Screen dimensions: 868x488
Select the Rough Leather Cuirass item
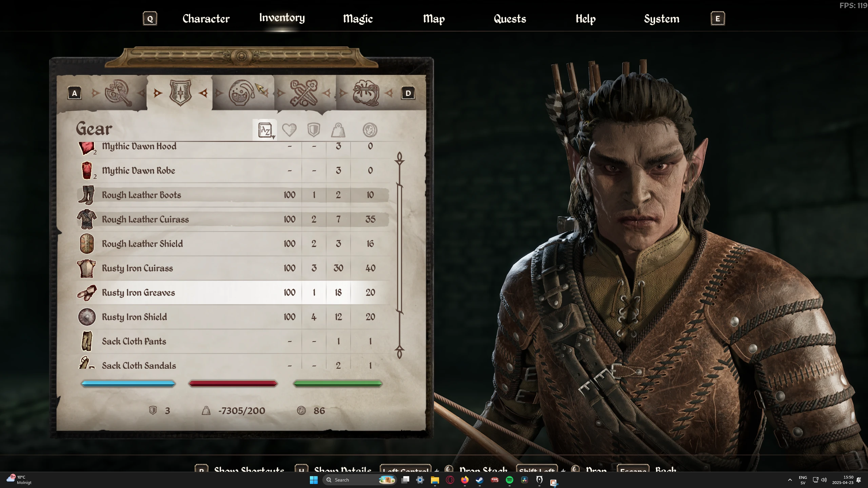(233, 219)
